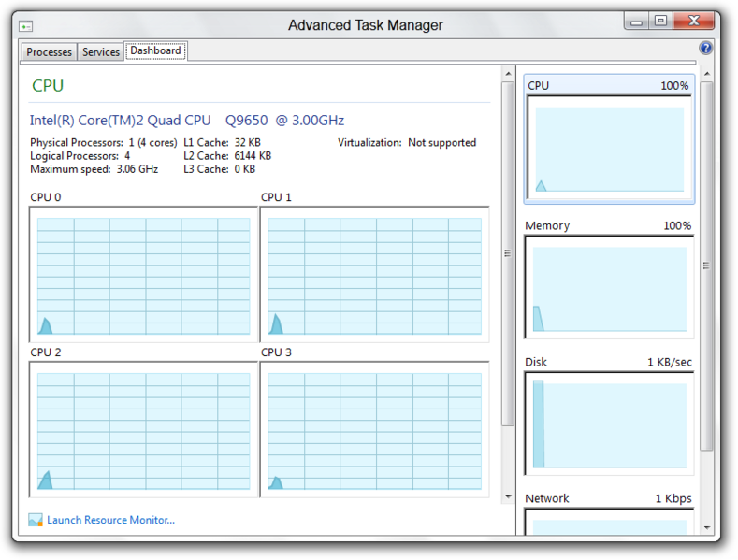Switch to the Services tab
This screenshot has height=560, width=738.
[x=101, y=52]
